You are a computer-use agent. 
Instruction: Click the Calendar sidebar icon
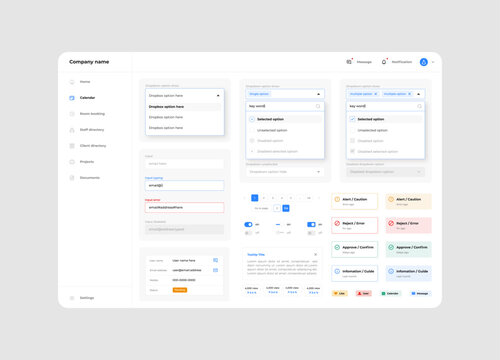[x=72, y=98]
